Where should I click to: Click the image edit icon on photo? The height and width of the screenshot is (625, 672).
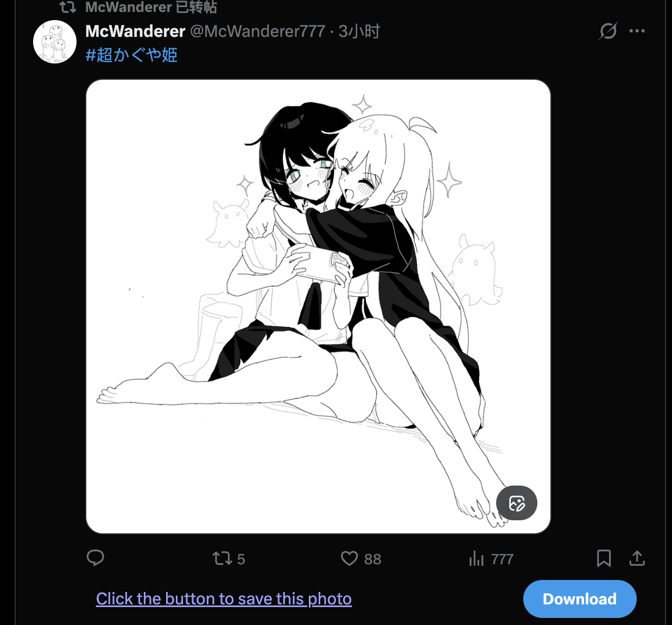point(516,503)
